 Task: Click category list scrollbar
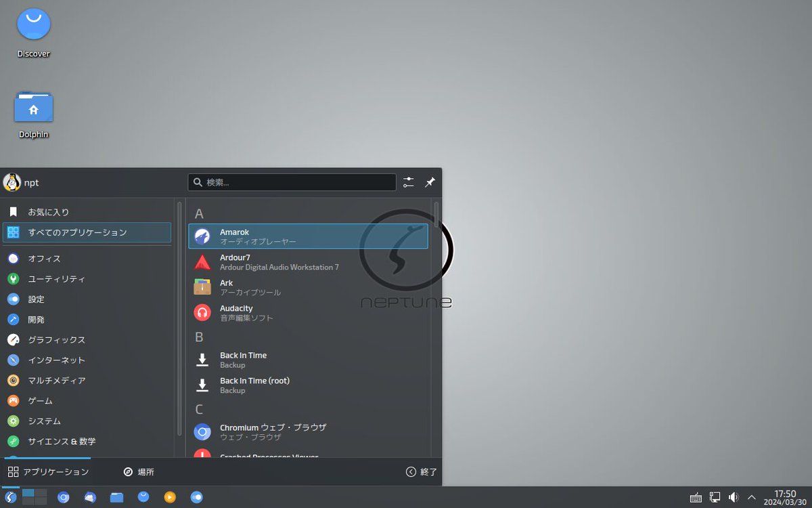pyautogui.click(x=179, y=318)
